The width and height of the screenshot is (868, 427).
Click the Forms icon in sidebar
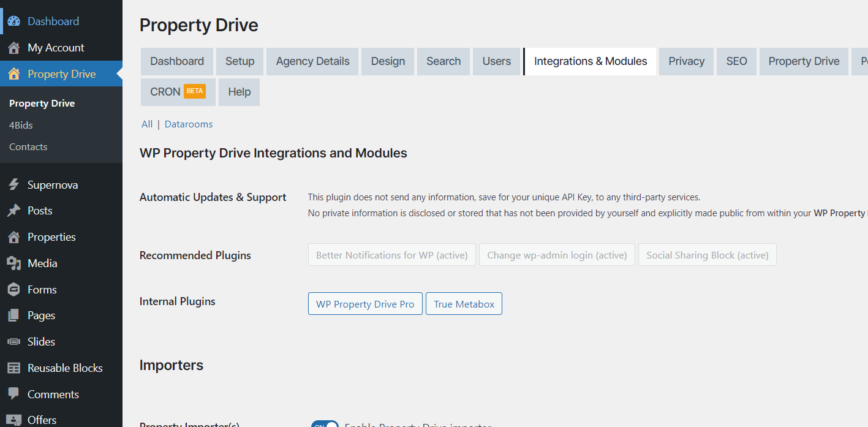13,290
